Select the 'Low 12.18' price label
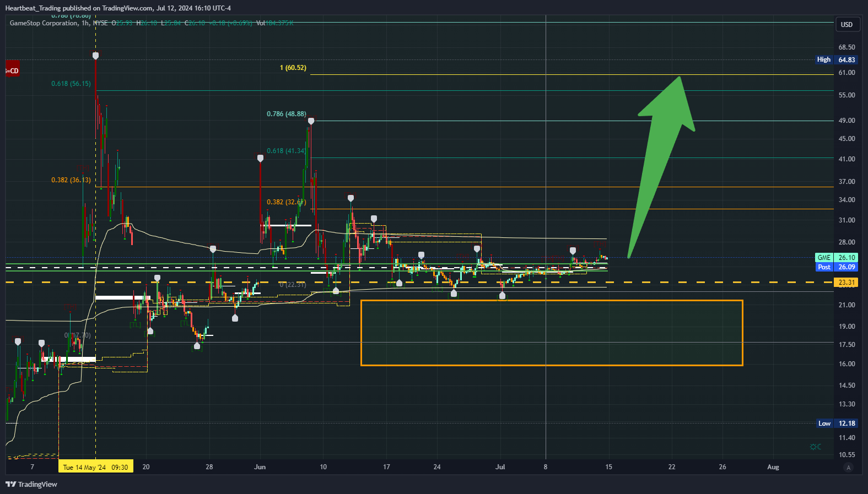The height and width of the screenshot is (494, 868). [837, 424]
